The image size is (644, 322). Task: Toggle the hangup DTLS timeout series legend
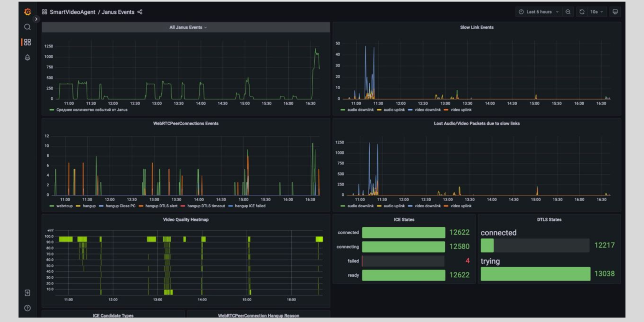click(206, 206)
